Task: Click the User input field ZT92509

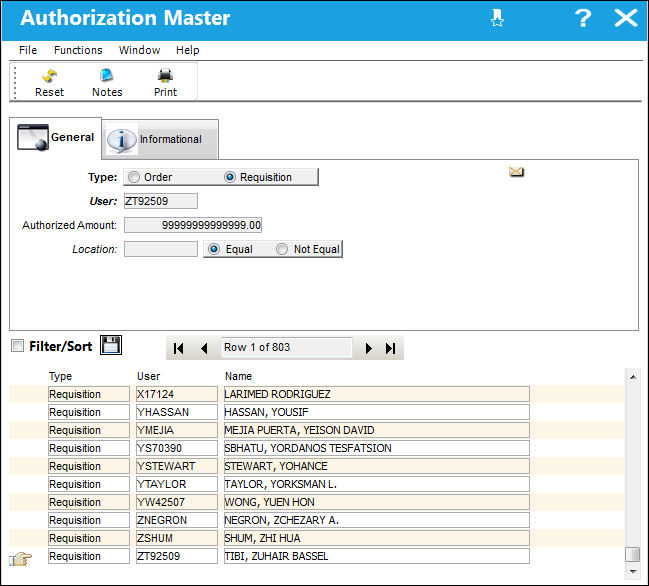Action: 161,201
